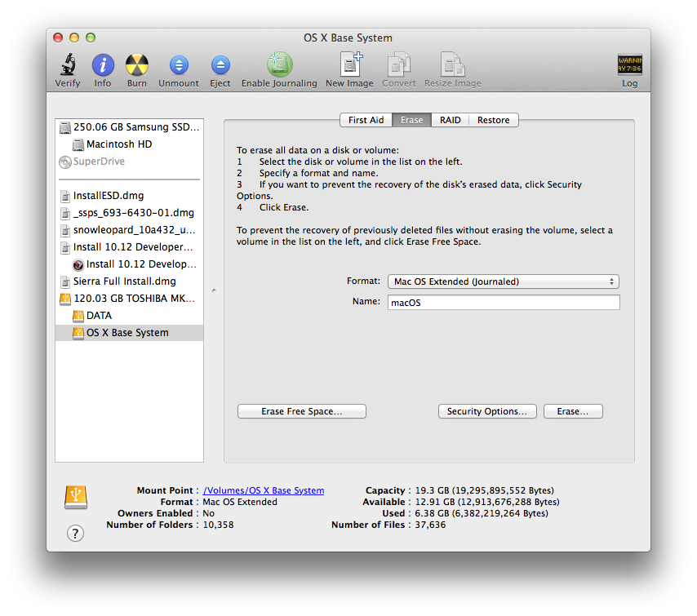
Task: Open the Help question mark
Action: (x=75, y=533)
